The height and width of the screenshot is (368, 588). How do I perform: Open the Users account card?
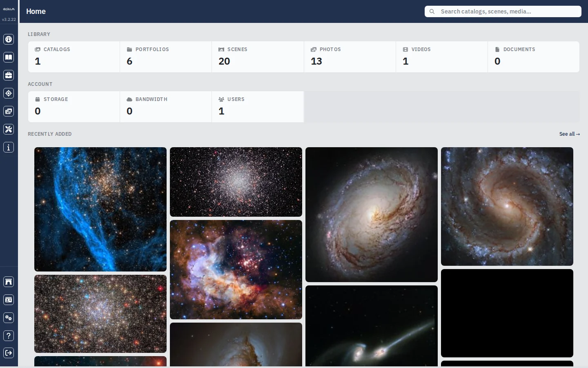pyautogui.click(x=258, y=107)
